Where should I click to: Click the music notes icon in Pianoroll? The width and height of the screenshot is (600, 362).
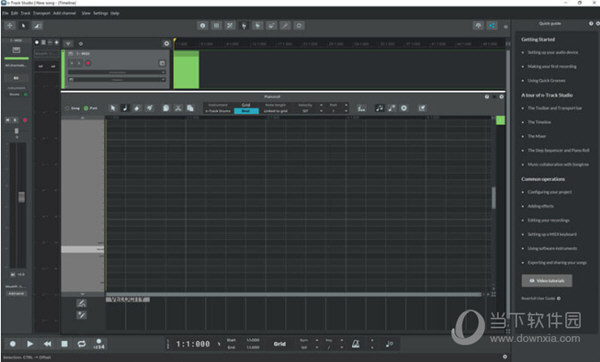(x=379, y=108)
